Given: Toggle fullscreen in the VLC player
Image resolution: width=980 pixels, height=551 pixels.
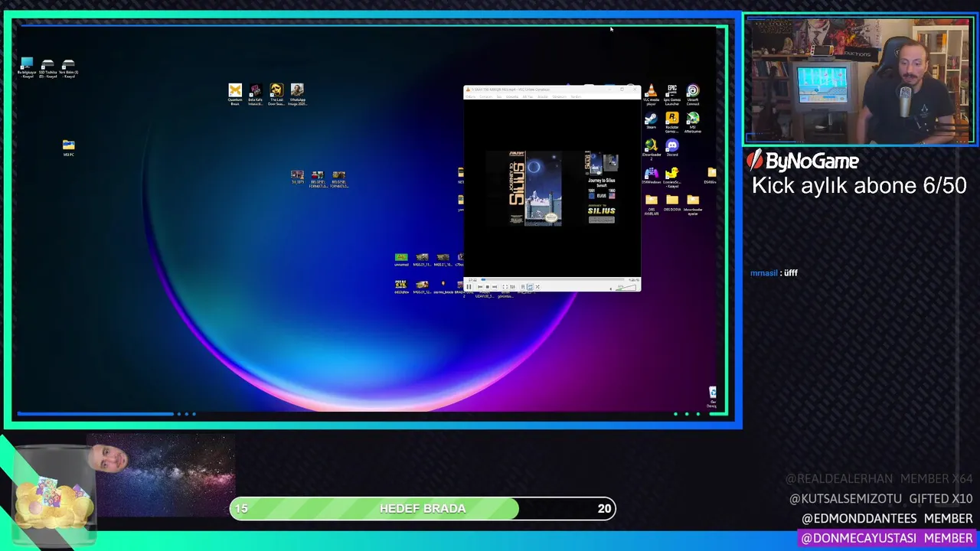Looking at the screenshot, I should click(x=505, y=287).
